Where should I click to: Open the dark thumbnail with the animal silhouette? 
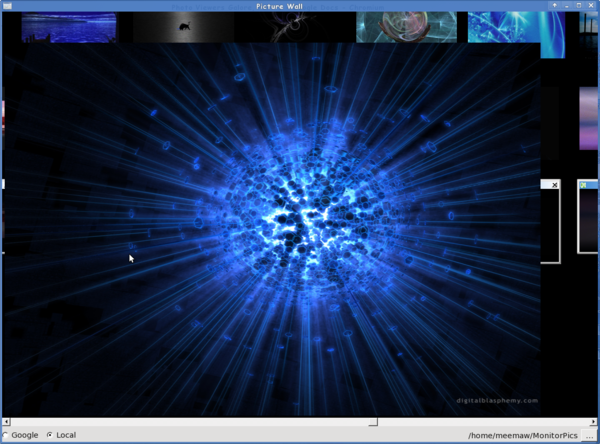(x=183, y=27)
